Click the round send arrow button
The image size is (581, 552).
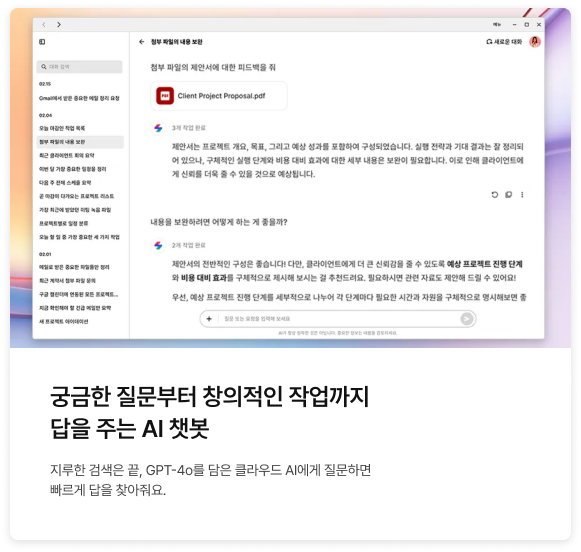467,319
